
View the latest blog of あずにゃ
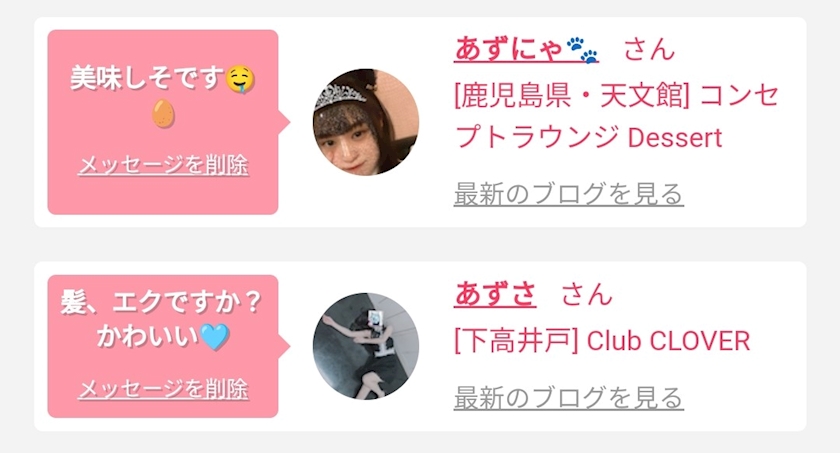click(x=568, y=194)
